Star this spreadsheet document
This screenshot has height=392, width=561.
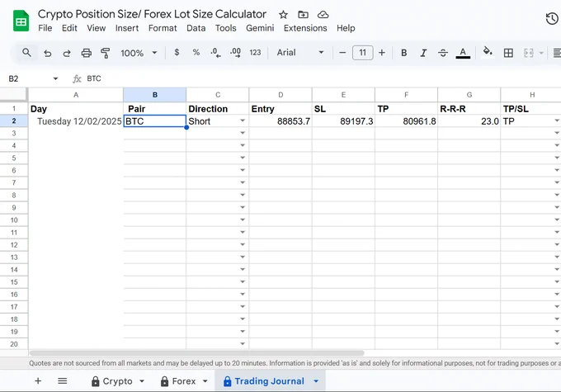point(283,15)
